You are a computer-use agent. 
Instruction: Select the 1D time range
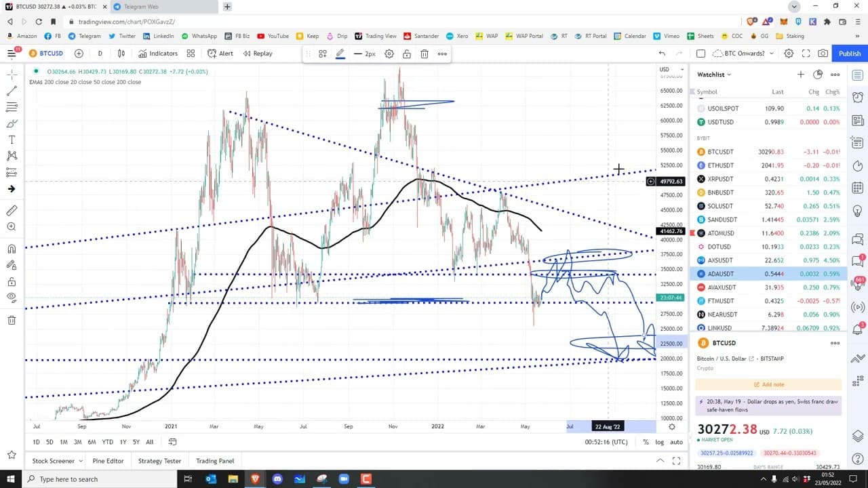tap(36, 442)
